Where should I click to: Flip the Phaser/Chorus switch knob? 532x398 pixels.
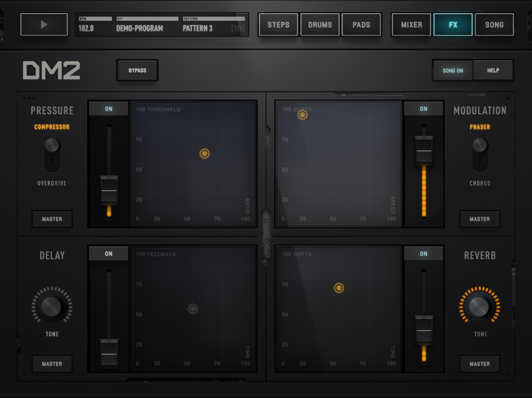click(480, 145)
